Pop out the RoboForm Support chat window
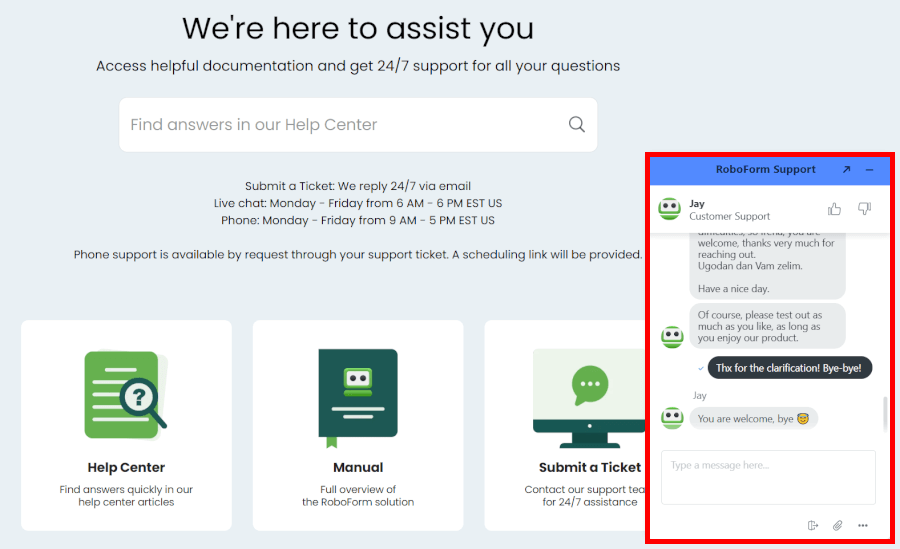 pyautogui.click(x=846, y=169)
